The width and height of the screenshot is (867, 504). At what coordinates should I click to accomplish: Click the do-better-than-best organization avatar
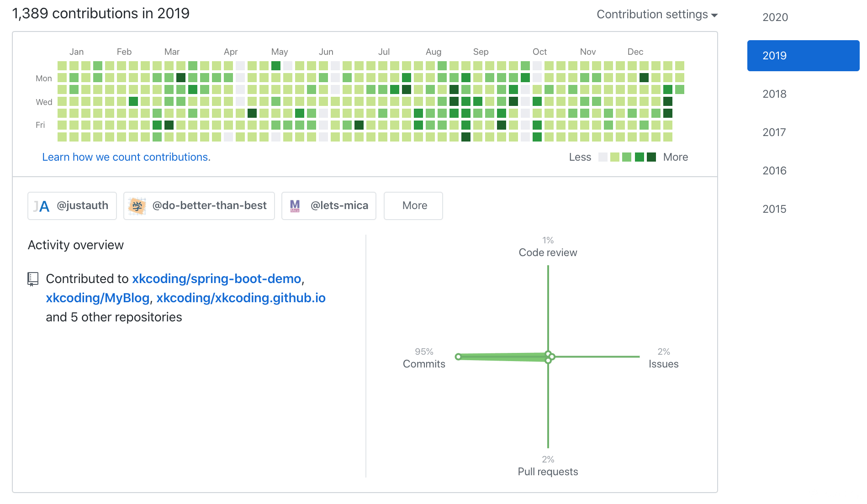coord(137,206)
